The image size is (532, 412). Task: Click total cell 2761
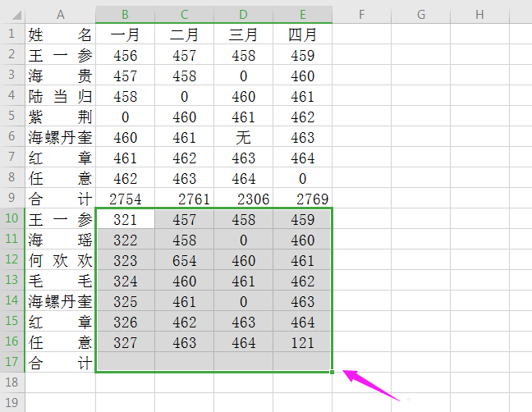[184, 198]
